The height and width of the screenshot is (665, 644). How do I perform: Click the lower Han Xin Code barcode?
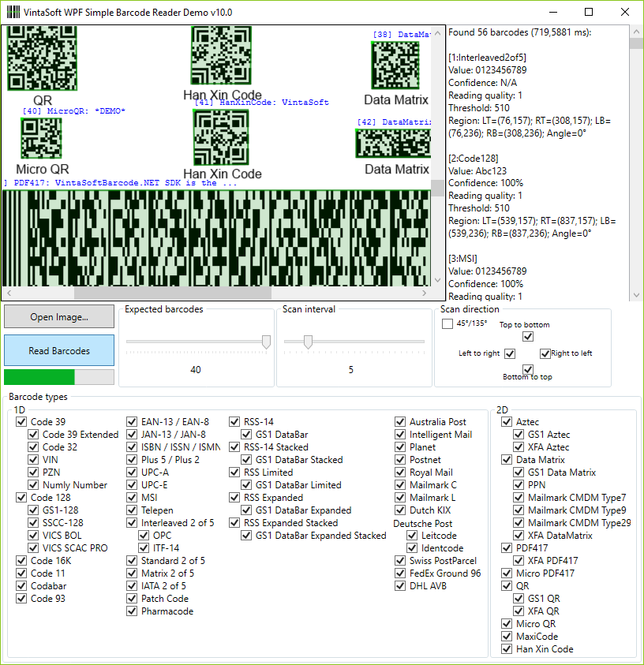pos(221,137)
